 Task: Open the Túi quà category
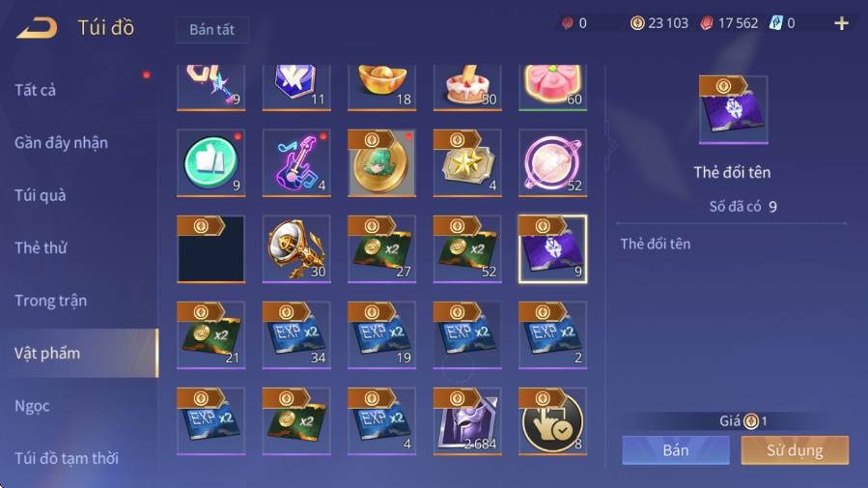(x=40, y=195)
